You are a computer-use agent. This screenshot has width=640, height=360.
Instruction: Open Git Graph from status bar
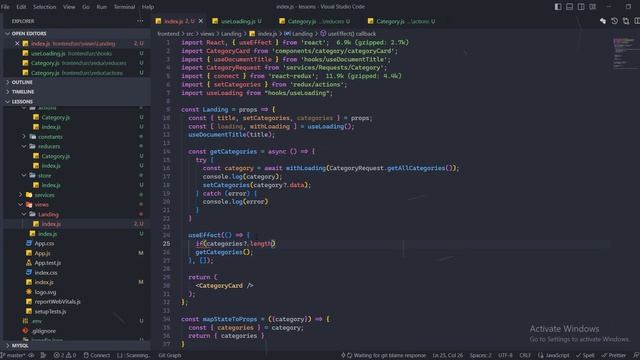pos(170,356)
